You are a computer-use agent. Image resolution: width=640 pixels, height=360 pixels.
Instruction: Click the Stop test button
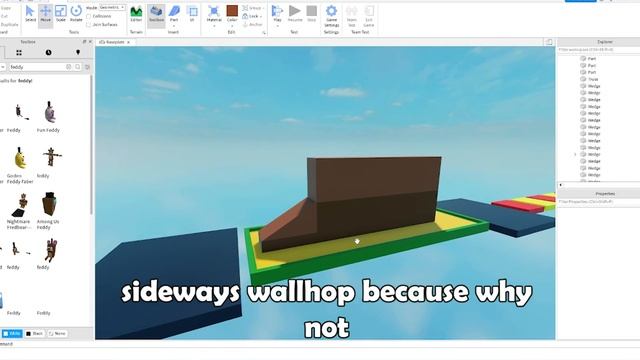311,13
